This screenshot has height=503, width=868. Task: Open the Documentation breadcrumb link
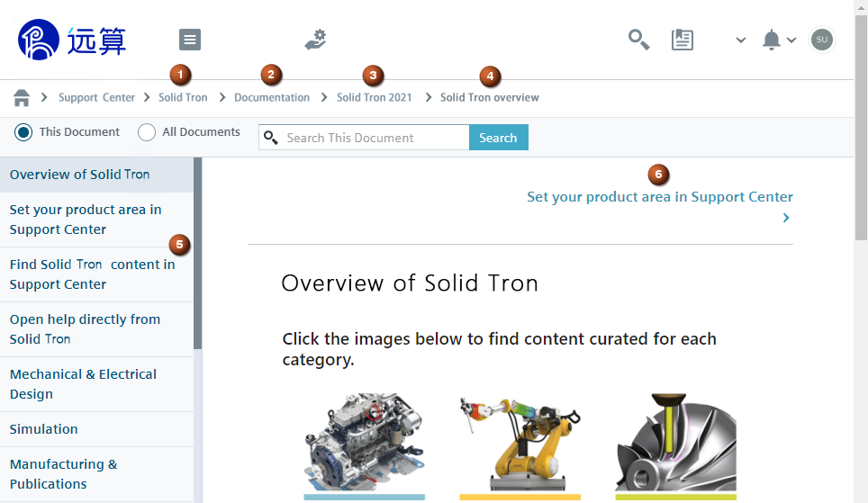(272, 97)
